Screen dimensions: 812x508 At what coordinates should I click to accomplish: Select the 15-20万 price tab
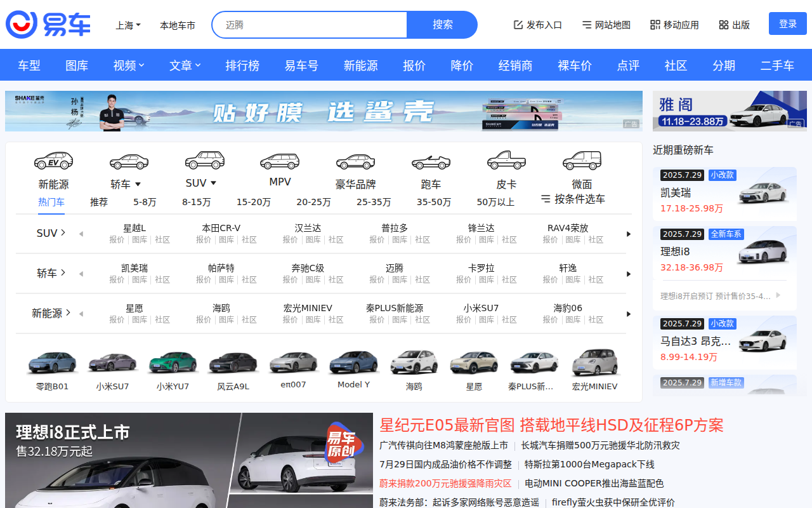click(254, 202)
